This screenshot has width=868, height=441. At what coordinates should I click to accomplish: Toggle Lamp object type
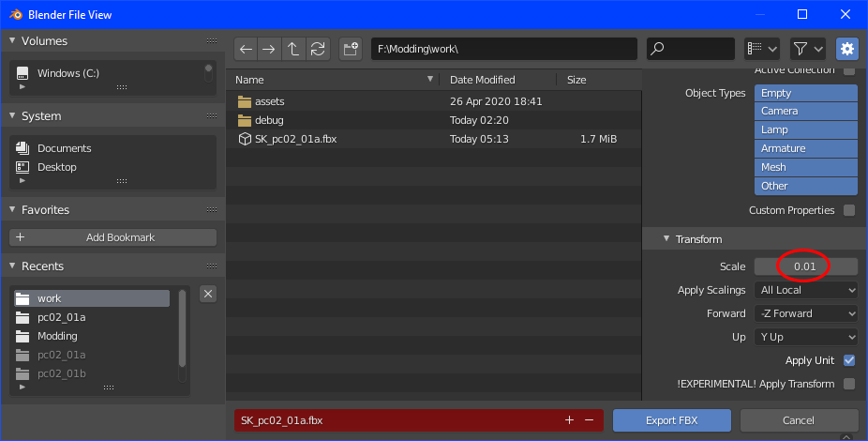[x=806, y=129]
